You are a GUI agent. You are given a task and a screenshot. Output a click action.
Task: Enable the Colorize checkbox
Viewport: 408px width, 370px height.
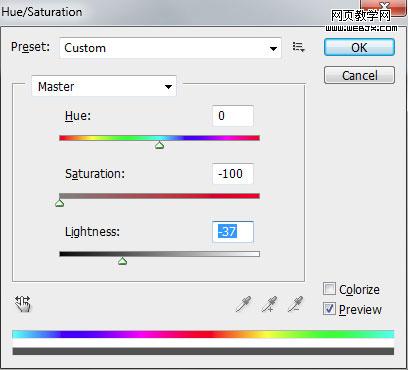(329, 289)
